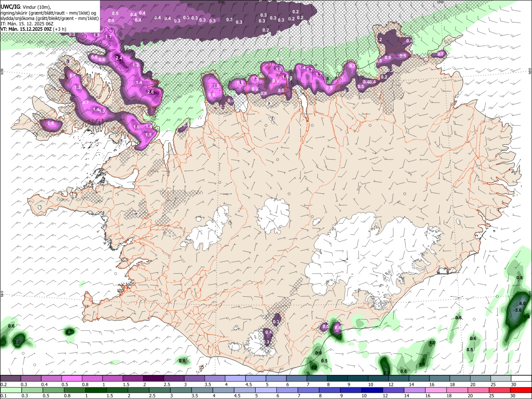Click the red swatch at 30 in bottom legend row

(x=521, y=390)
